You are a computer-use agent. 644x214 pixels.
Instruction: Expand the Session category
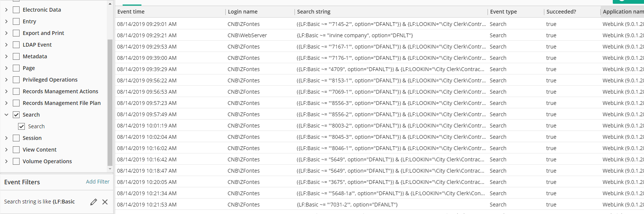tap(6, 138)
